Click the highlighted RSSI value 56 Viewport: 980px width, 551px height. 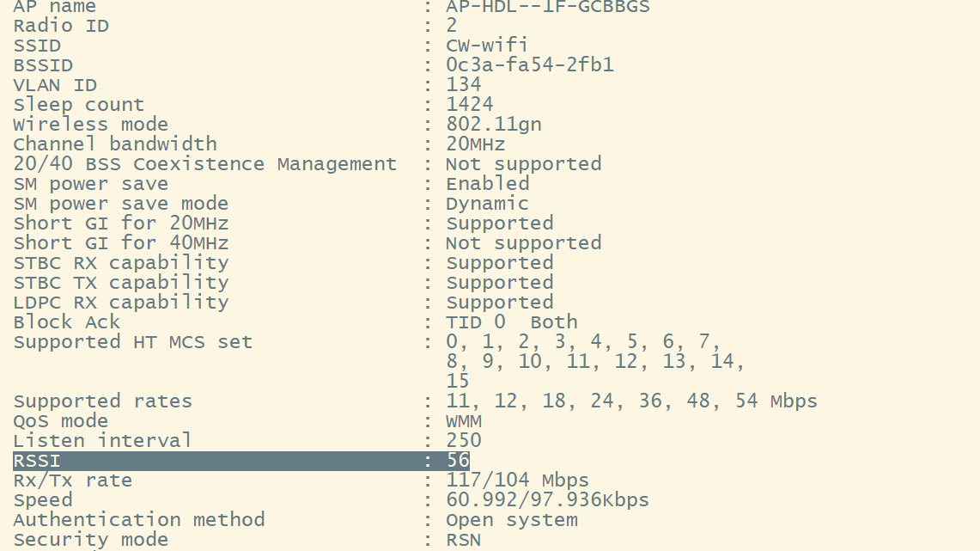point(458,461)
